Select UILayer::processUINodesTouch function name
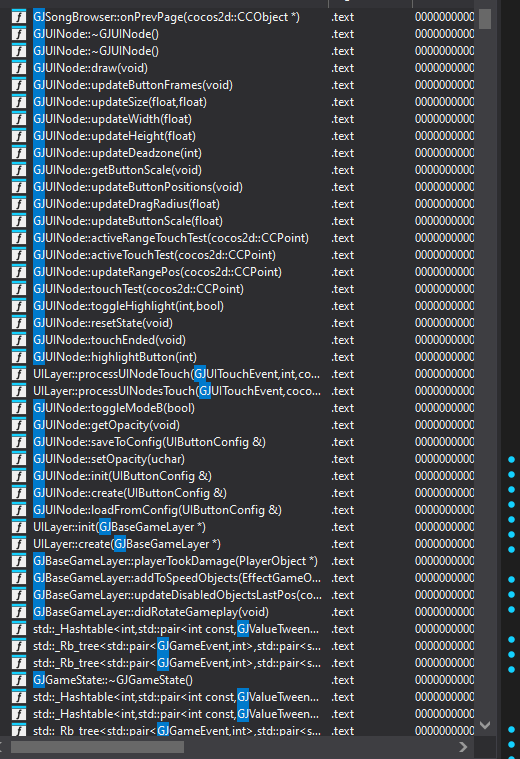 (177, 391)
